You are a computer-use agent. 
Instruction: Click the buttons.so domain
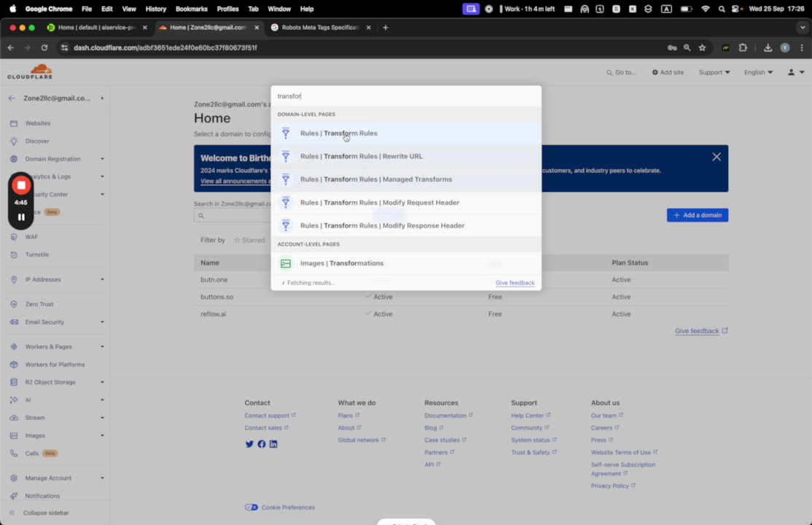coord(217,297)
